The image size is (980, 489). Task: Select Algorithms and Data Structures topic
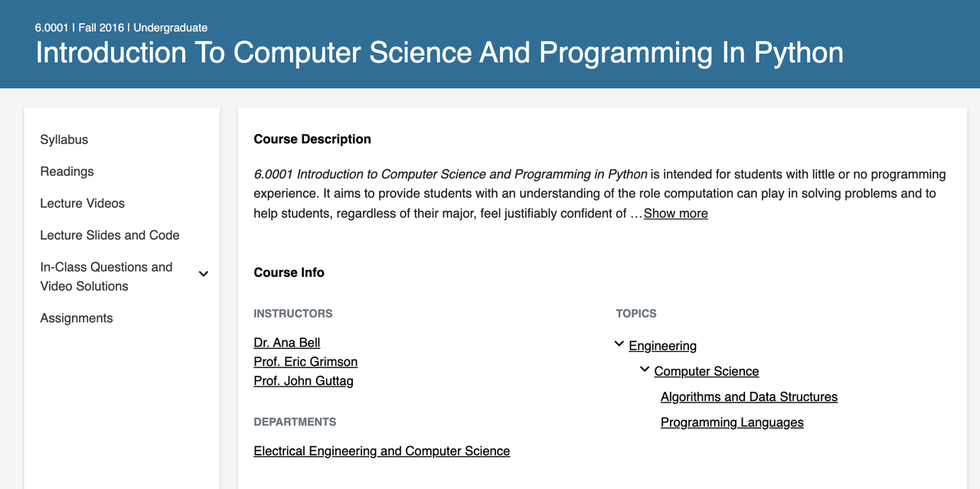pyautogui.click(x=749, y=397)
